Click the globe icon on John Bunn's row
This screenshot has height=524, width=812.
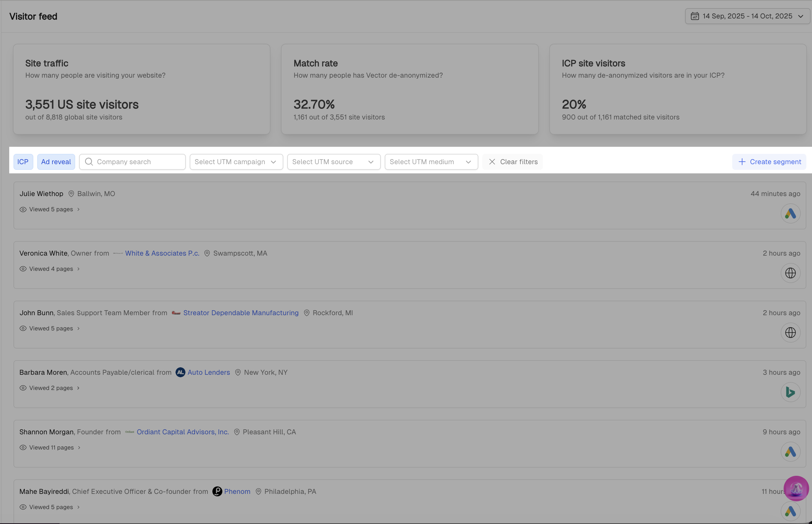click(x=790, y=332)
